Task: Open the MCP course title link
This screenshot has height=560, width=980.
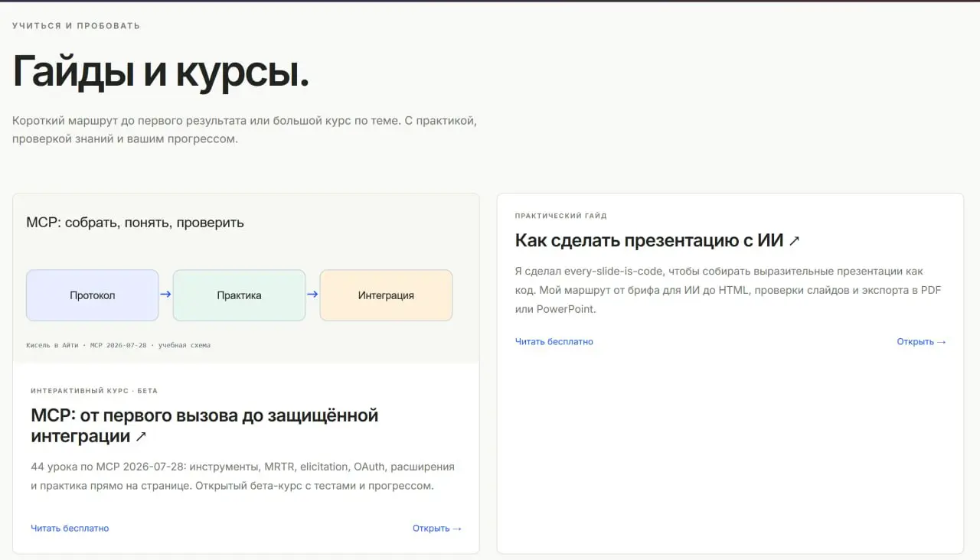Action: [x=204, y=426]
